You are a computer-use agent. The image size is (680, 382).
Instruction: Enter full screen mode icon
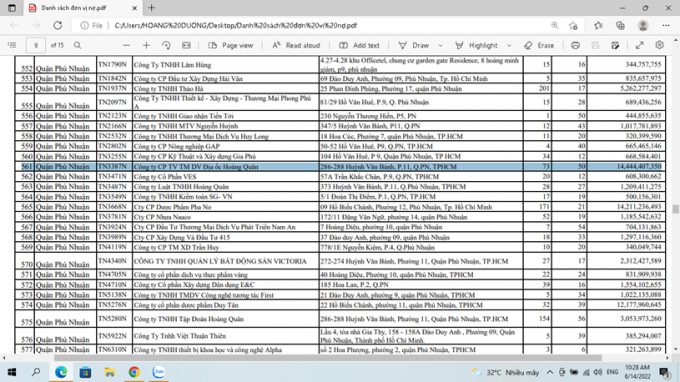pyautogui.click(x=639, y=45)
